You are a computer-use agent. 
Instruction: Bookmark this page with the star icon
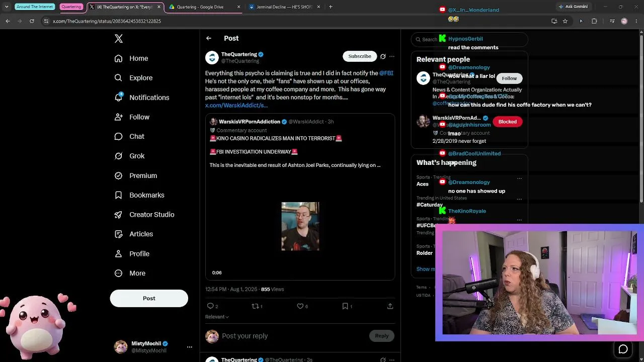(565, 21)
